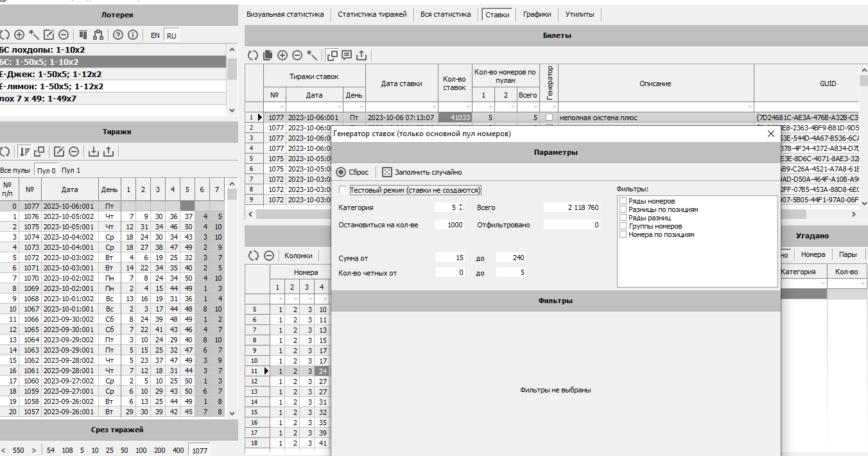Go to next draw slice with > arrow
This screenshot has height=456, width=868.
(34, 450)
